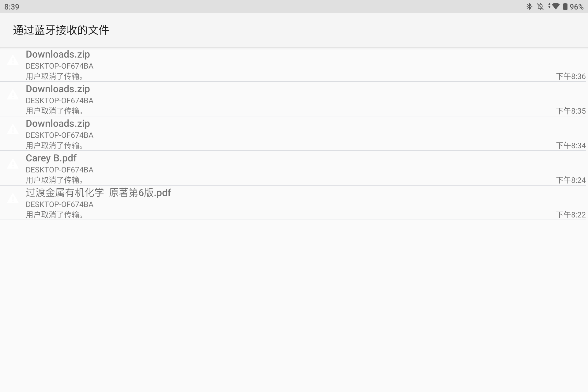This screenshot has width=588, height=392.
Task: Click the 下午8:22 timestamp
Action: pos(571,215)
